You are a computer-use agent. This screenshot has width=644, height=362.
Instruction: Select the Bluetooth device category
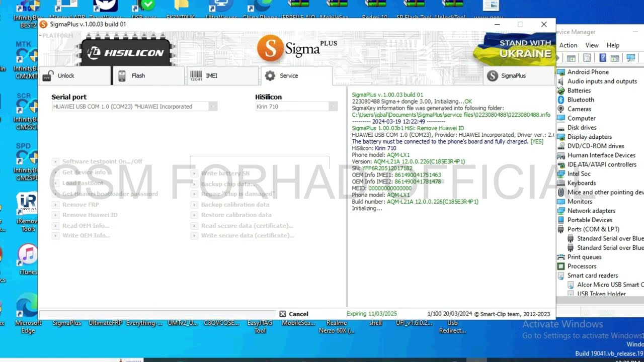[581, 100]
